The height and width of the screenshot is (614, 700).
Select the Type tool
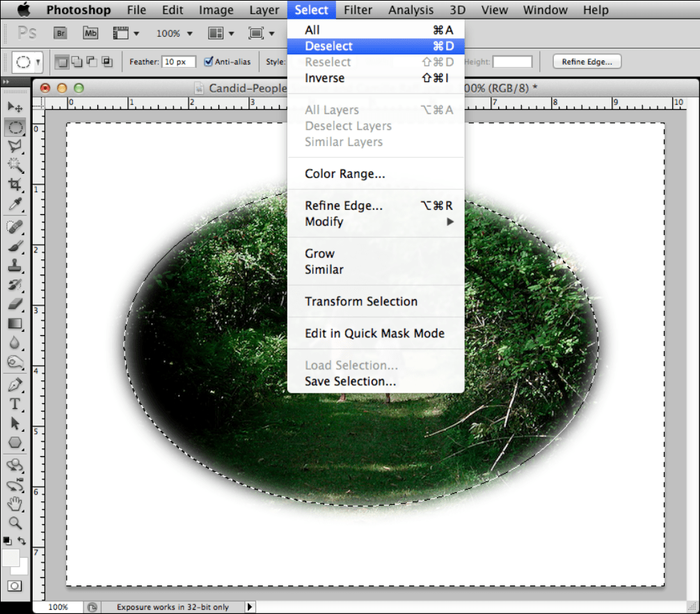pos(15,404)
